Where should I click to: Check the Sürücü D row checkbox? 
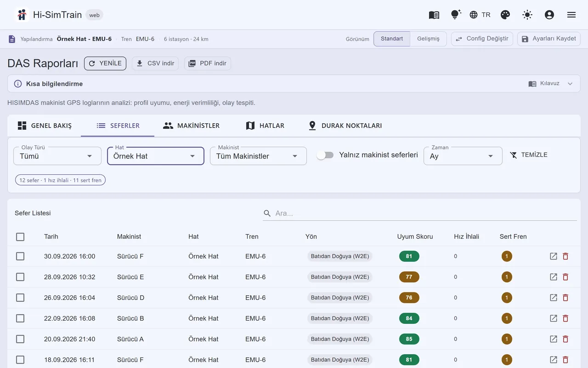tap(20, 298)
